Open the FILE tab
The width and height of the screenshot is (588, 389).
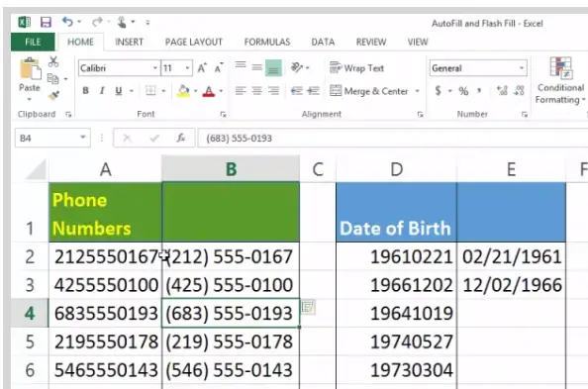click(x=33, y=42)
